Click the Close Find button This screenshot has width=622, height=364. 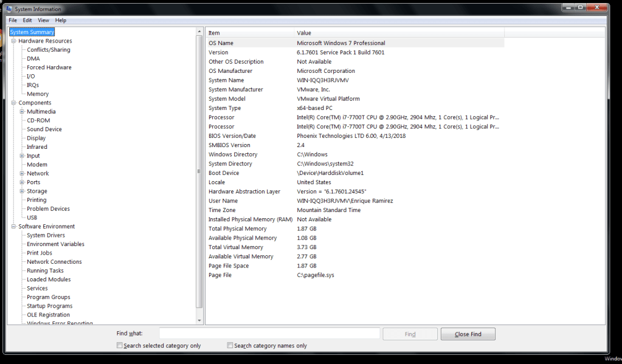click(468, 334)
